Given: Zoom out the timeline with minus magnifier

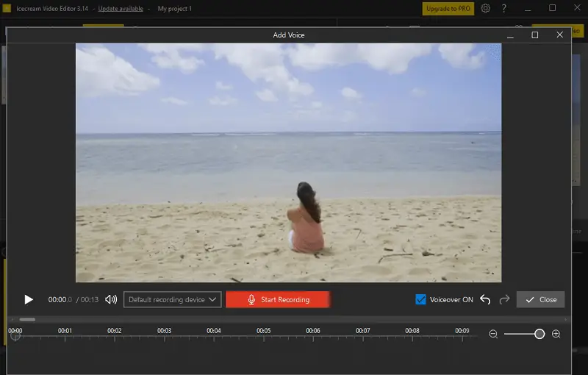Looking at the screenshot, I should (x=493, y=334).
